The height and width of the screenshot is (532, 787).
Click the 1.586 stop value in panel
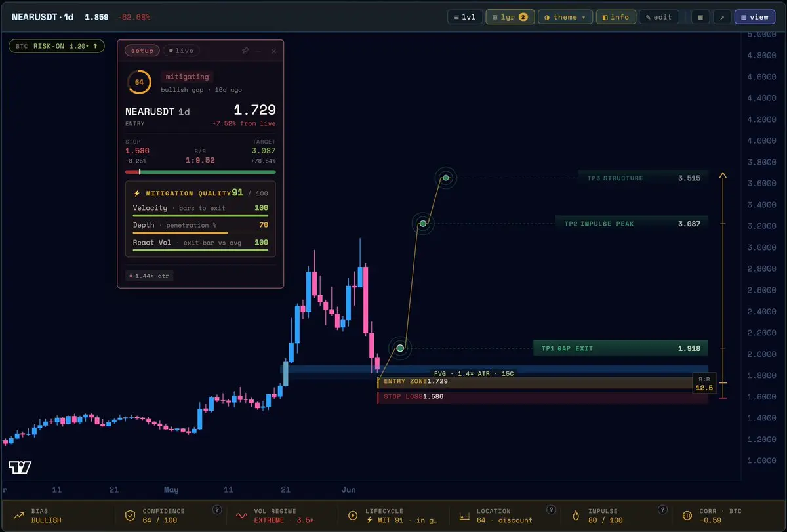pos(137,151)
